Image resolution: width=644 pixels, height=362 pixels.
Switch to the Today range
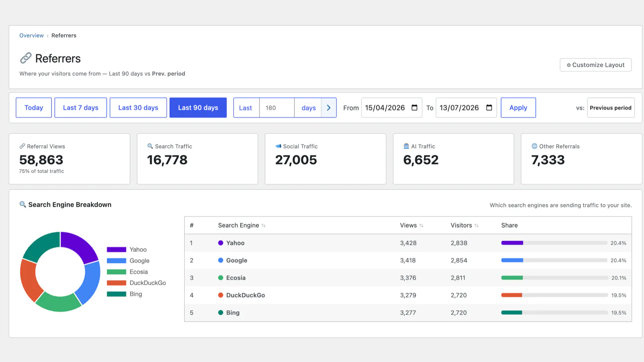click(34, 108)
